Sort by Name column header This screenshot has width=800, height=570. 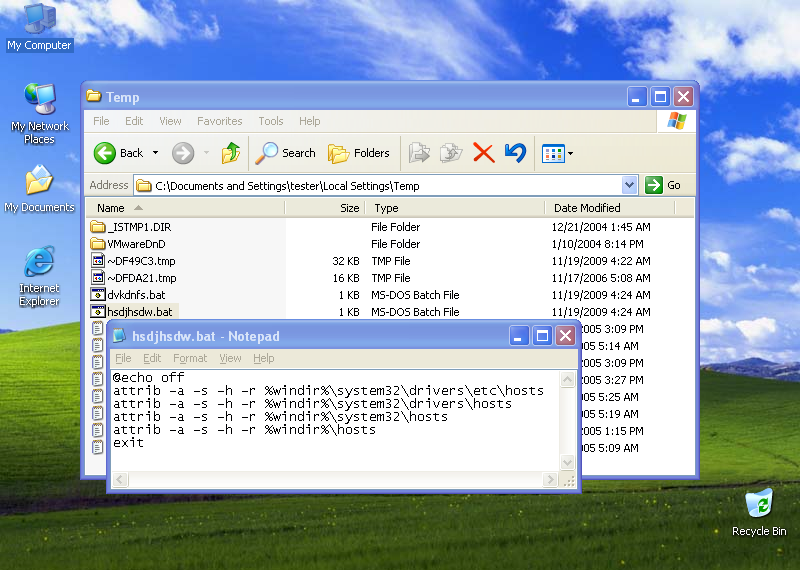point(185,208)
